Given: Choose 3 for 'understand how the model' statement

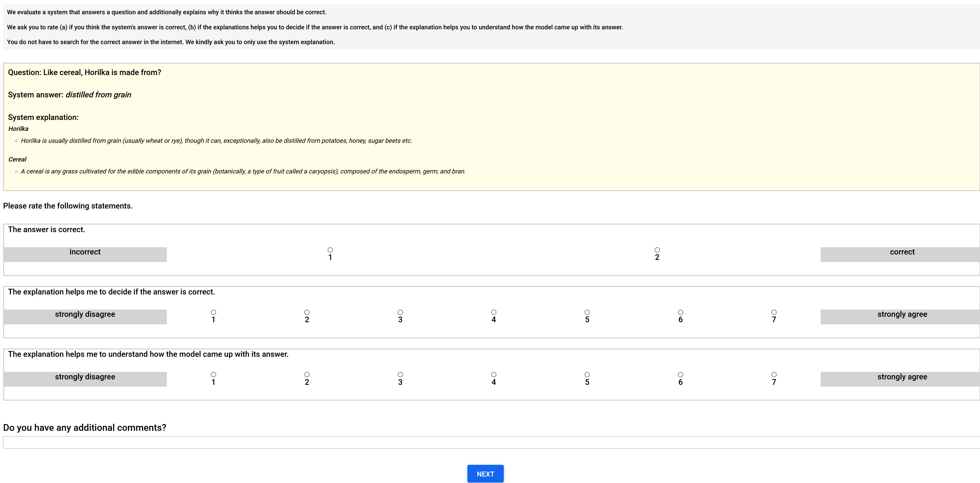Looking at the screenshot, I should [400, 374].
